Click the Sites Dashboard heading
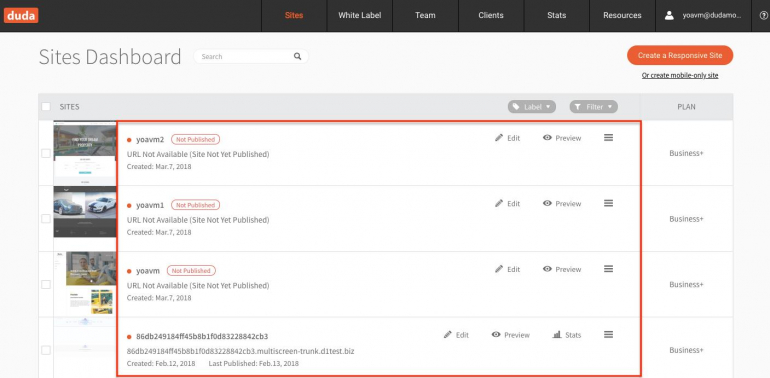The image size is (770, 378). [x=110, y=57]
